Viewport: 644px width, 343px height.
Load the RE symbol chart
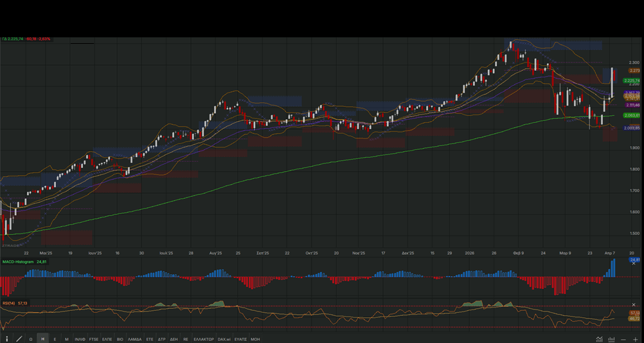(x=186, y=339)
